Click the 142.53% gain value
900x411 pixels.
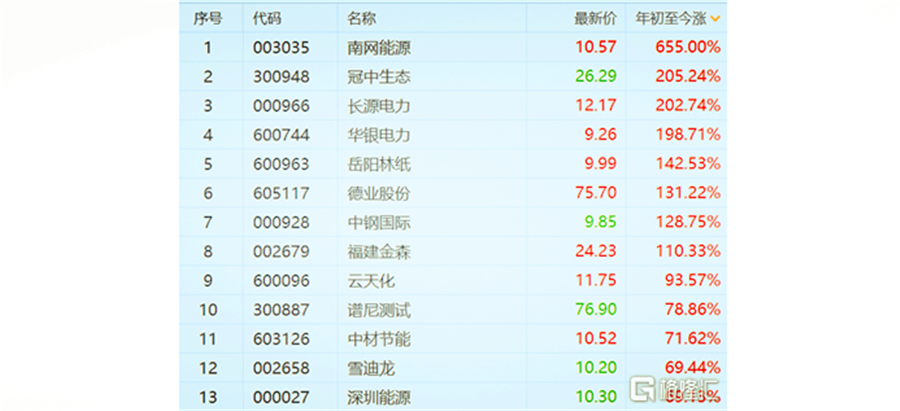pyautogui.click(x=688, y=165)
